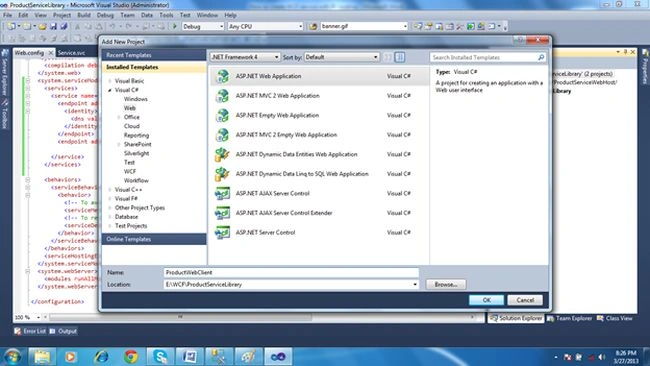This screenshot has width=650, height=366.
Task: Click the Search Installed Templates field
Action: (488, 57)
